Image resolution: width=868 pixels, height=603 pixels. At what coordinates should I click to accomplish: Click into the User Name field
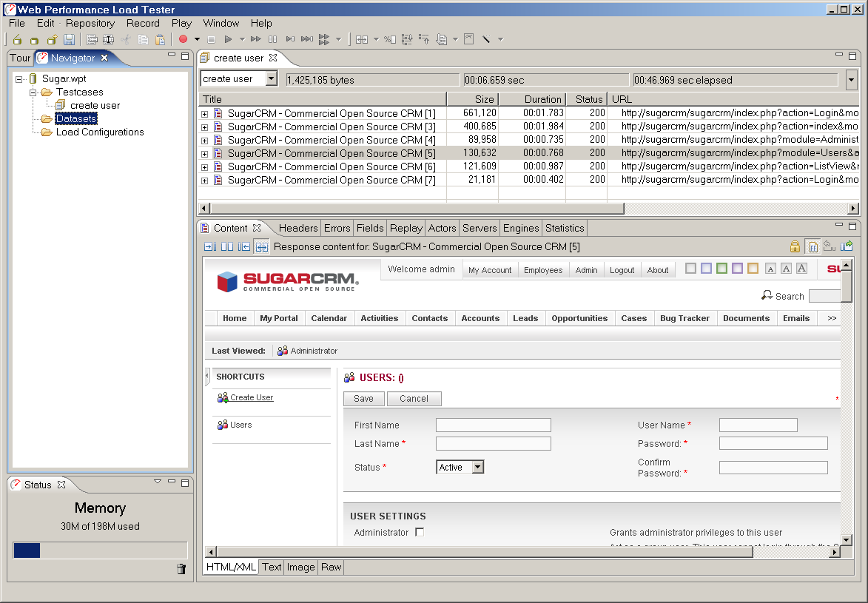[x=758, y=425]
